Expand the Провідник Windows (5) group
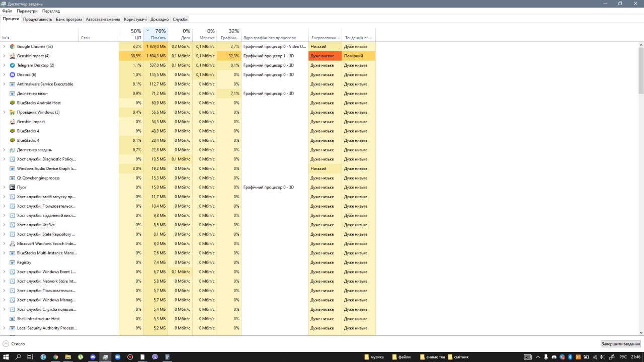 tap(4, 112)
